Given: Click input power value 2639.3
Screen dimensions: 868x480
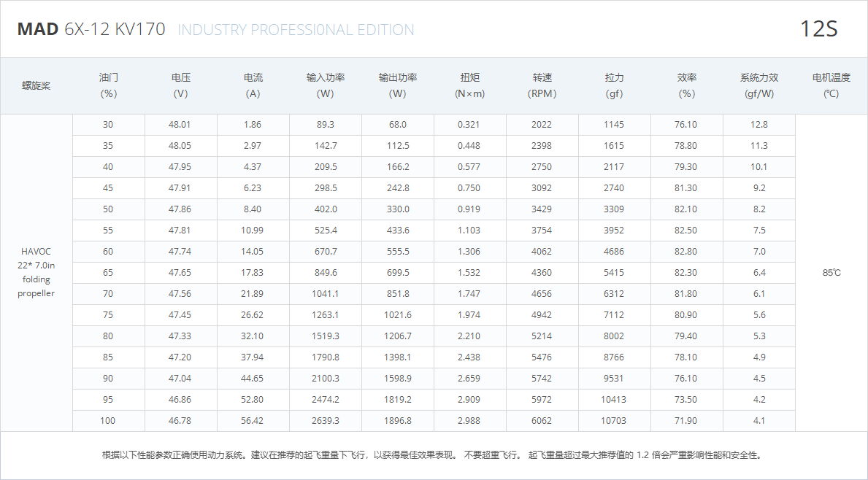Looking at the screenshot, I should (326, 420).
